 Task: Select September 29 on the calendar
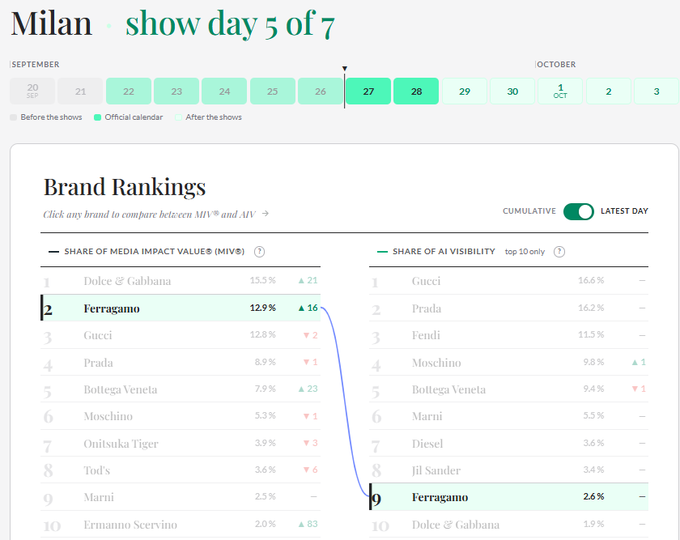tap(464, 91)
